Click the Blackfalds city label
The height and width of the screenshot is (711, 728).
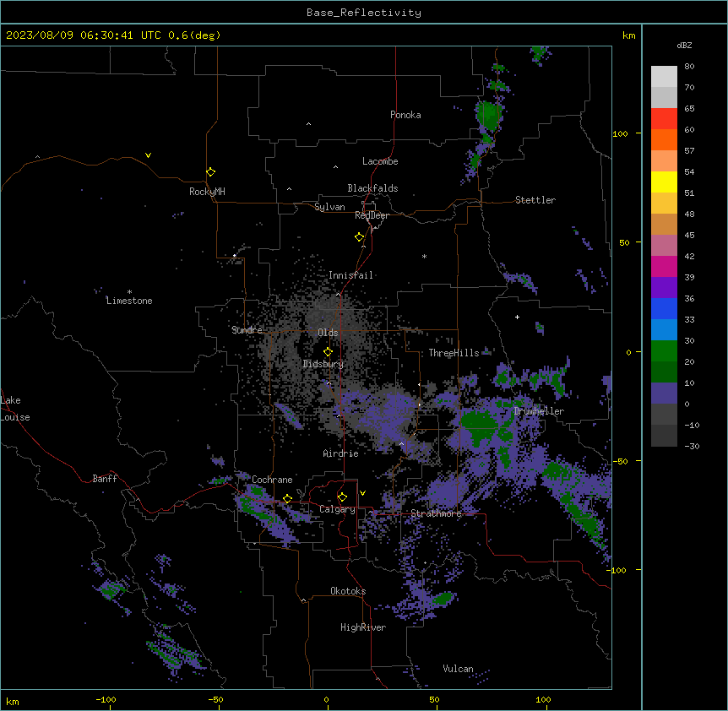(x=372, y=188)
